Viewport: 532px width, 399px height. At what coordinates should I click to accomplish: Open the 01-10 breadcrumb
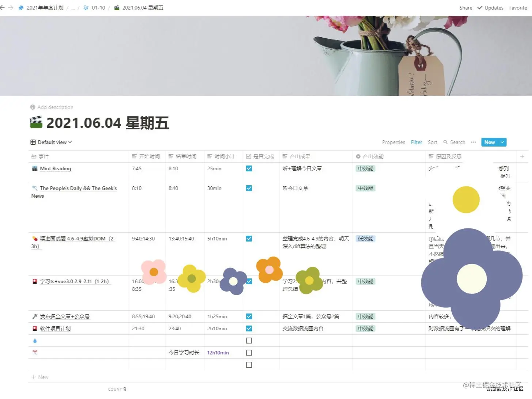[94, 8]
